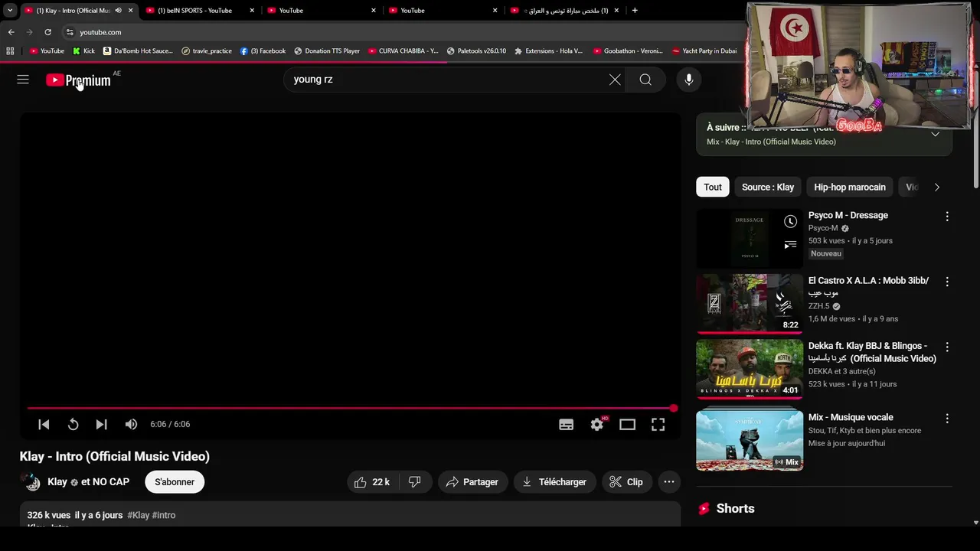
Task: Open Donation TTS Player bookmark
Action: (x=327, y=51)
